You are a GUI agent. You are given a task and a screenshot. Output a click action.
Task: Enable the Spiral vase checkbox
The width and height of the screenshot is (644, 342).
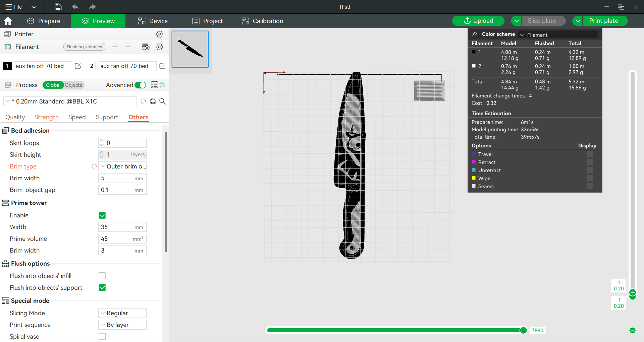point(102,337)
